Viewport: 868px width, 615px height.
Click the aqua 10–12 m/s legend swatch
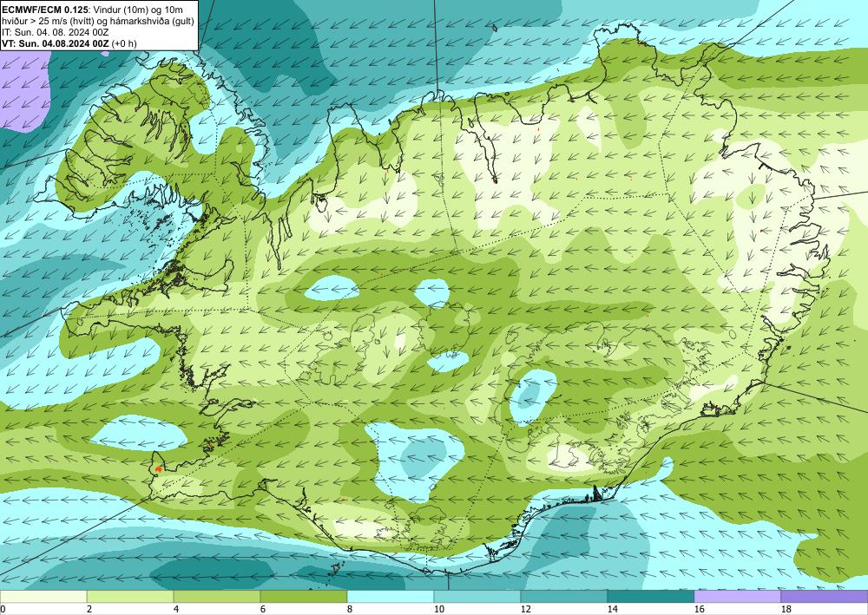click(477, 597)
